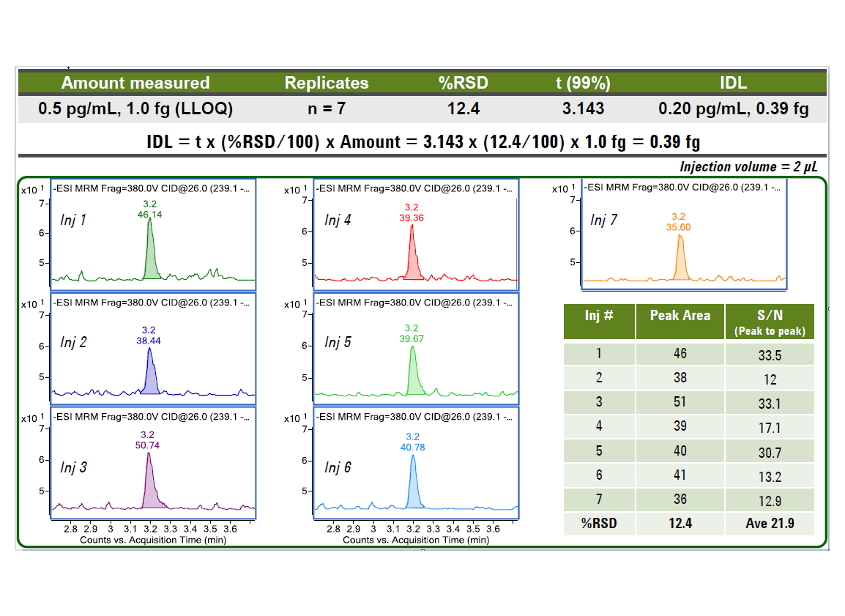Select S/N value '13.2'
The width and height of the screenshot is (845, 616).
(x=770, y=476)
